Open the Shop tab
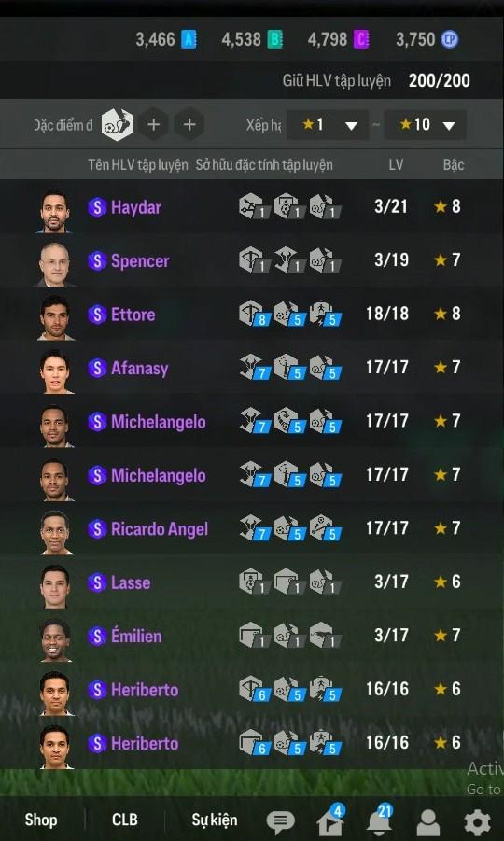This screenshot has width=504, height=841. 41,820
